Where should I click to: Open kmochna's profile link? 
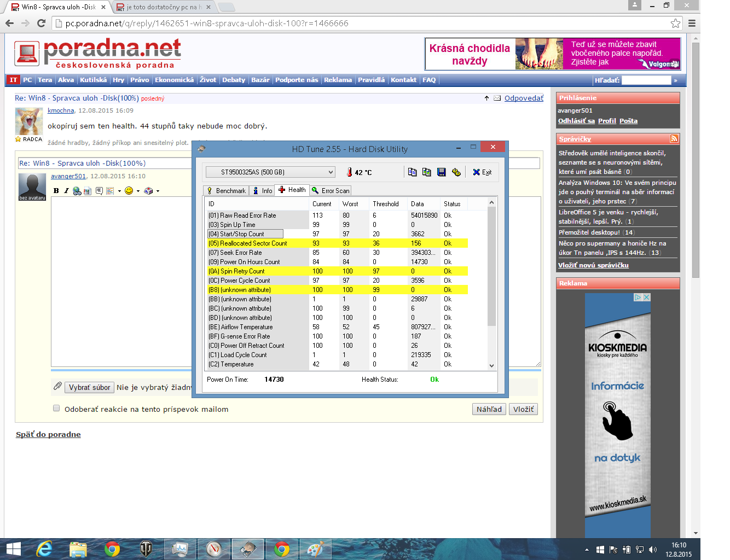pyautogui.click(x=61, y=110)
